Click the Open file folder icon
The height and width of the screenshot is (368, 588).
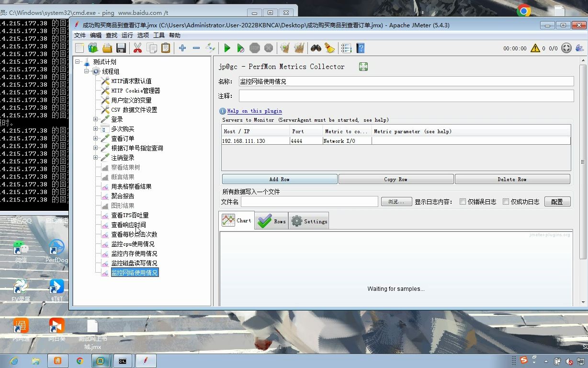pos(107,48)
